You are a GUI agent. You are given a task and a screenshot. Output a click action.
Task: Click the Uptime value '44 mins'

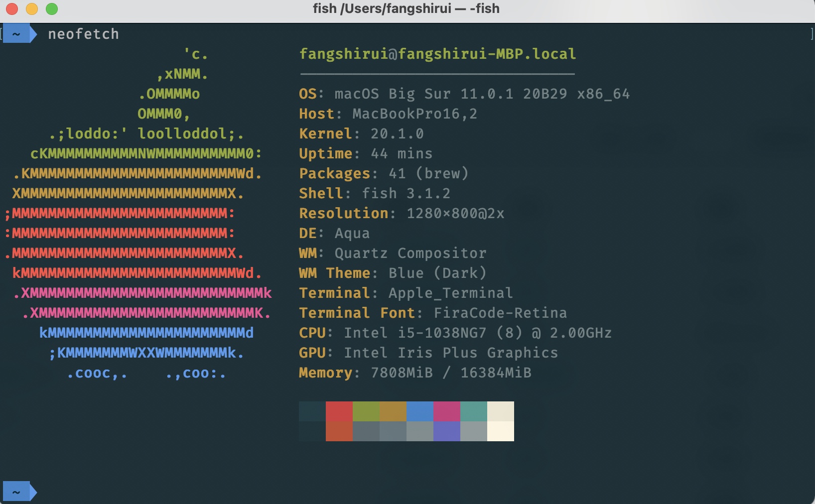click(x=402, y=153)
